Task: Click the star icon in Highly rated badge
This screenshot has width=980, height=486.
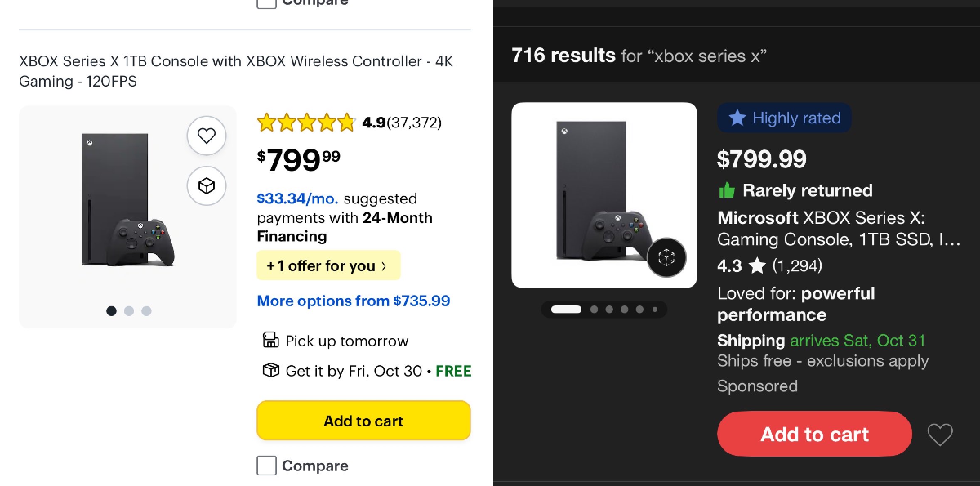Action: [737, 118]
